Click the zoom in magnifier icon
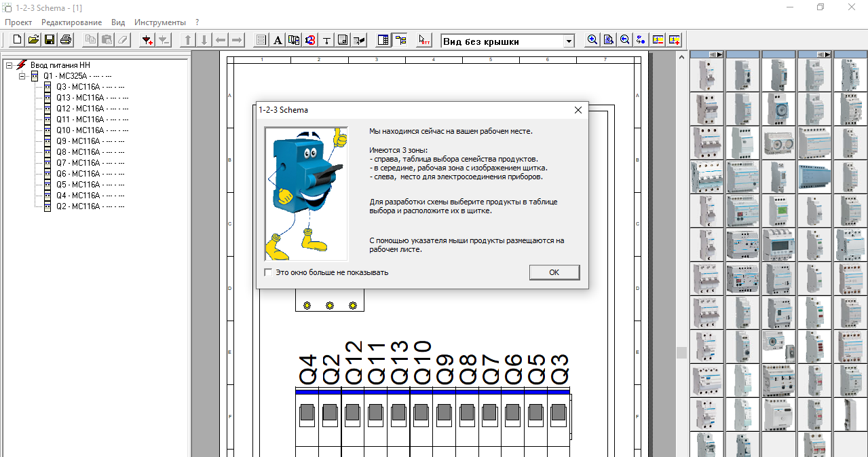868x457 pixels. 592,40
